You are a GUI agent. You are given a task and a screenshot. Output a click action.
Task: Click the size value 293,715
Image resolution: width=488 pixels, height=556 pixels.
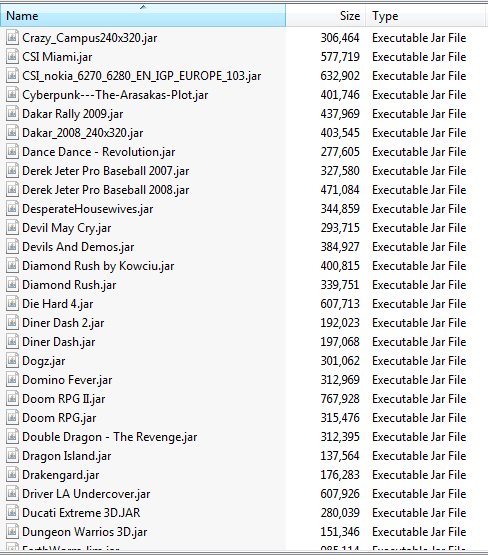[x=340, y=228]
